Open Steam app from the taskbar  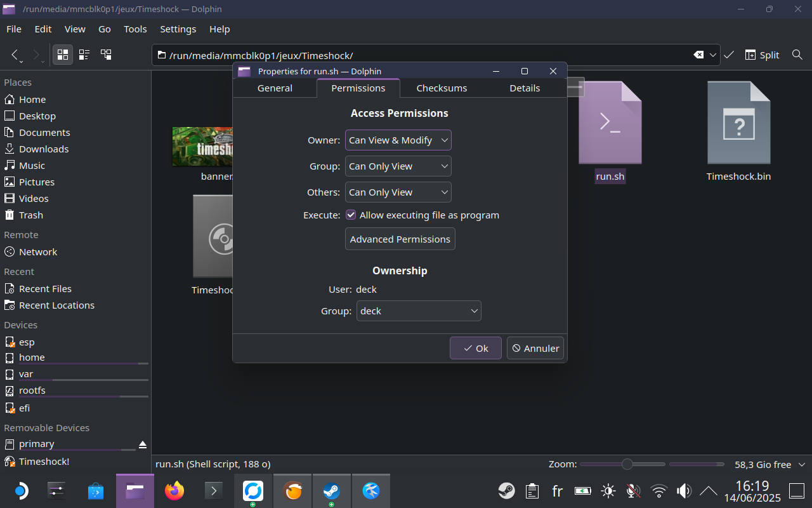pyautogui.click(x=331, y=491)
